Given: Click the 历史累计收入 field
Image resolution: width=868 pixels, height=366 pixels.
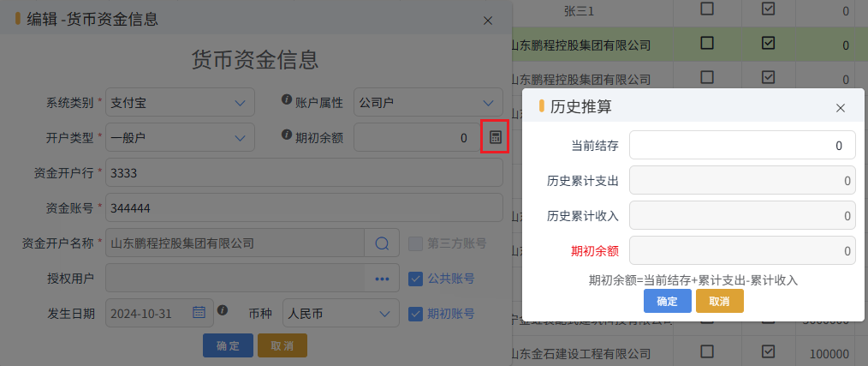Looking at the screenshot, I should point(742,216).
